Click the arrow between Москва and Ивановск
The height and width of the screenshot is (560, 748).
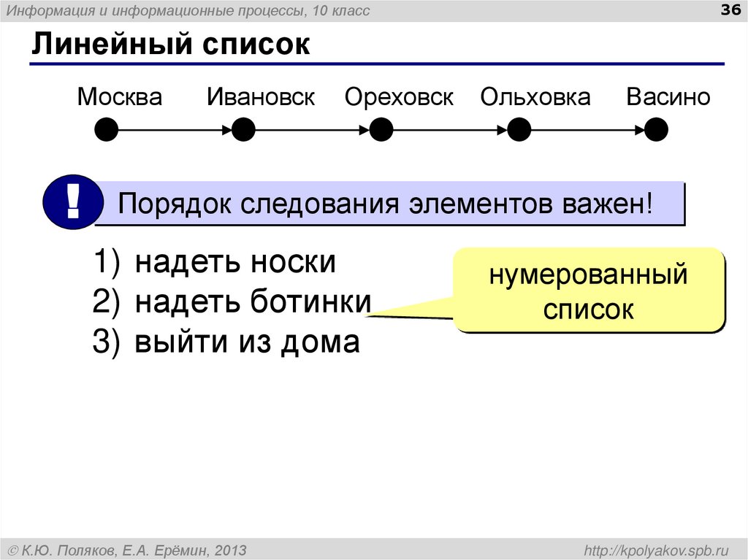(x=174, y=130)
